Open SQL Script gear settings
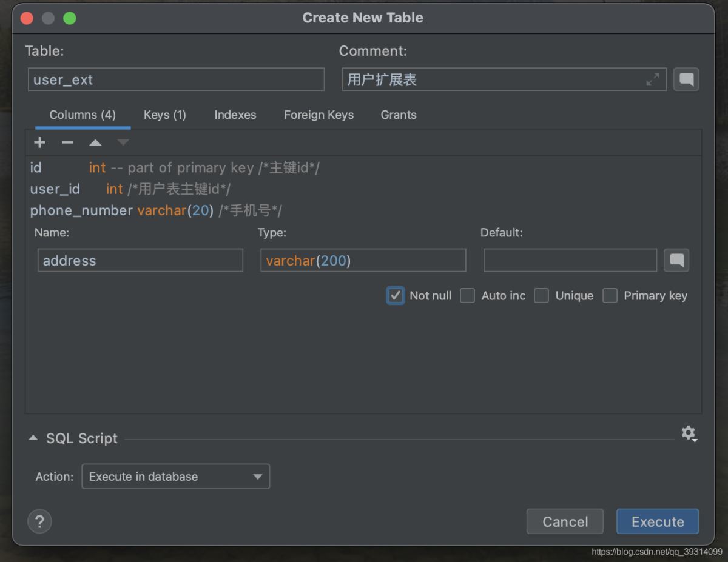The image size is (728, 562). point(688,433)
